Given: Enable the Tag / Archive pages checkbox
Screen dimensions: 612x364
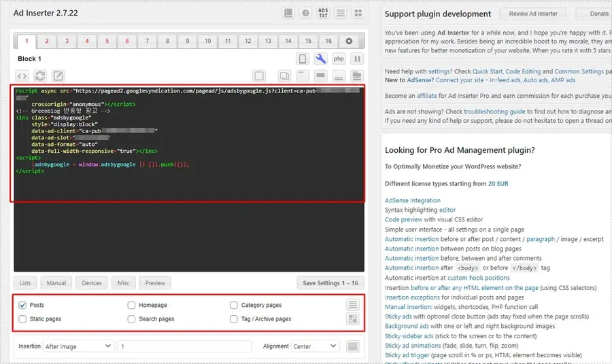Looking at the screenshot, I should click(x=234, y=319).
